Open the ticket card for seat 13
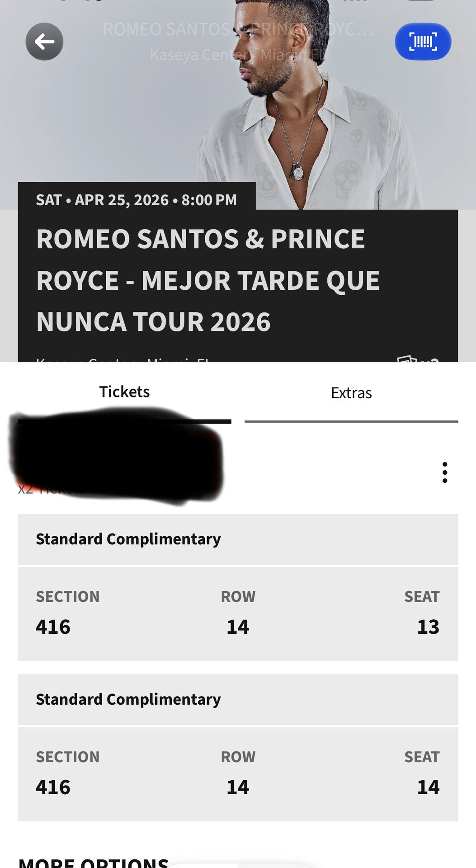Image resolution: width=476 pixels, height=868 pixels. click(x=238, y=613)
